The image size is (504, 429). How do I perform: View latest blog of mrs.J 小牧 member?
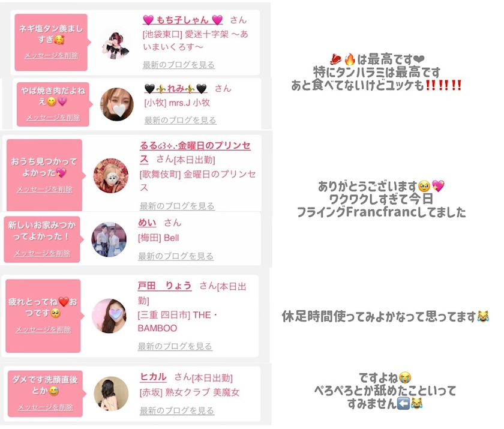click(x=181, y=121)
